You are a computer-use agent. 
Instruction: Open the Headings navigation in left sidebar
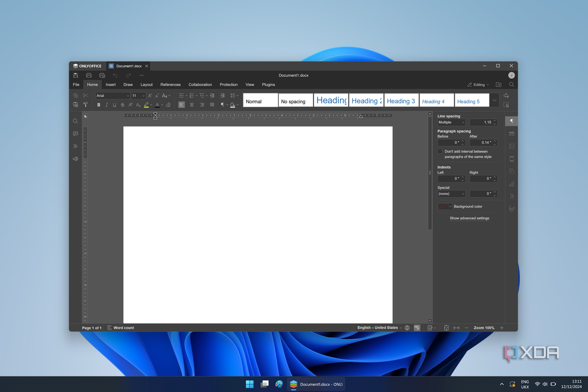75,146
